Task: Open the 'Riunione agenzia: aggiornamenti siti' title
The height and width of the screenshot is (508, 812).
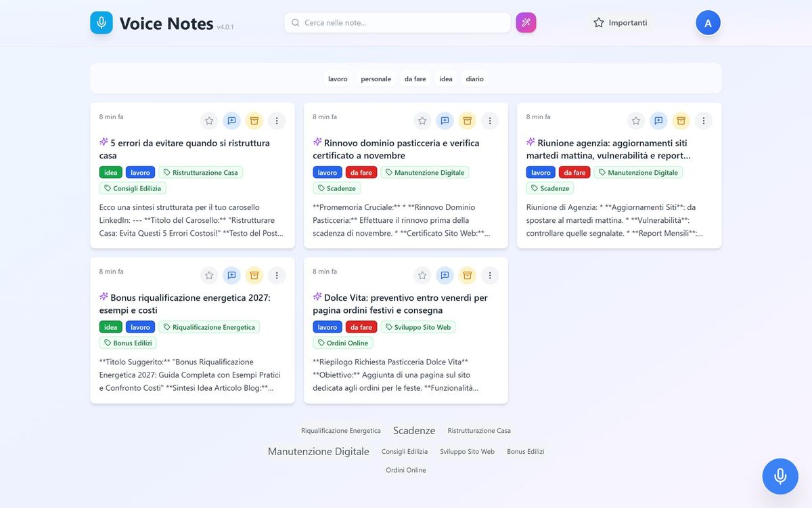Action: coord(609,149)
